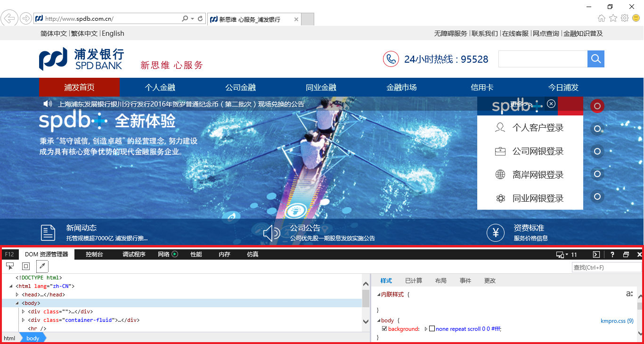Click the DOM tree scrollbar down arrow

(366, 321)
